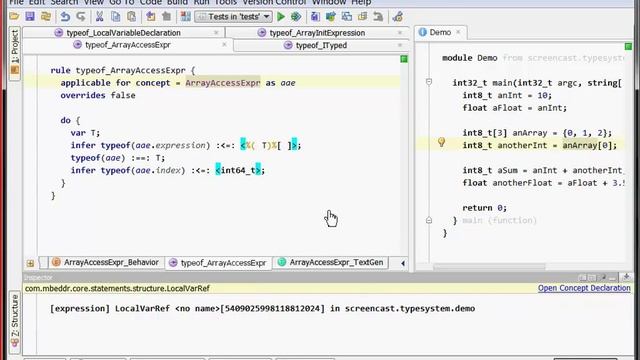Open the 'Tests in tests' run configuration dropdown
This screenshot has width=640, height=360.
(x=233, y=16)
